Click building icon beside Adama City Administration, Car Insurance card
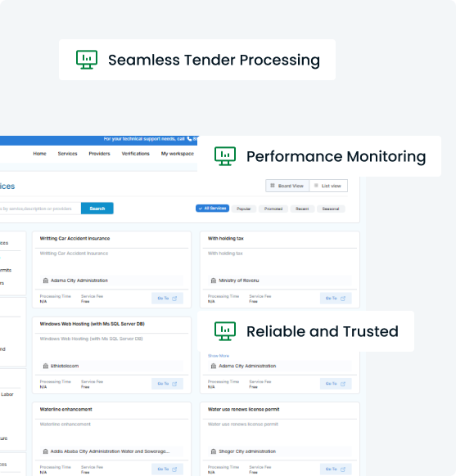456x476 pixels. tap(46, 281)
